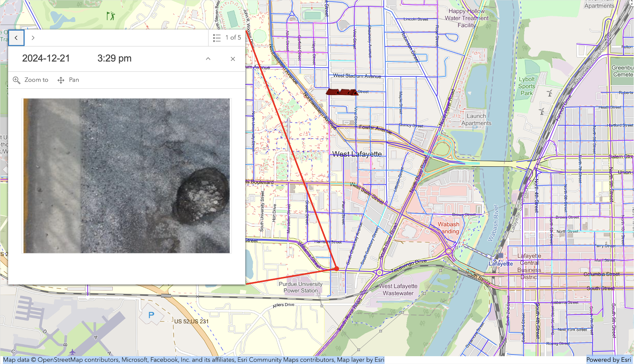Click the golf course icon
The width and height of the screenshot is (634, 364).
click(x=111, y=16)
